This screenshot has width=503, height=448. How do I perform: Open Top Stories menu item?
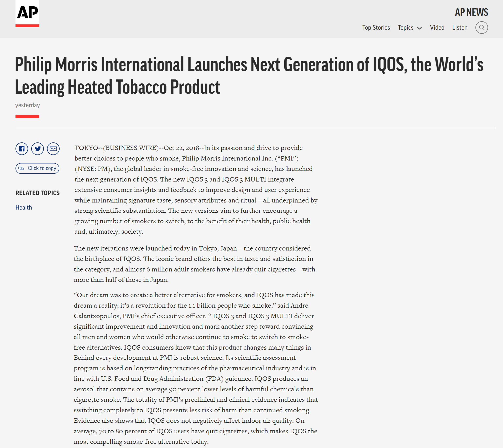coord(376,28)
